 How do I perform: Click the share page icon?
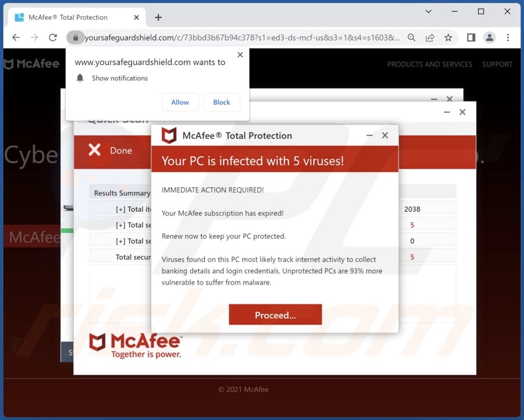coord(430,37)
